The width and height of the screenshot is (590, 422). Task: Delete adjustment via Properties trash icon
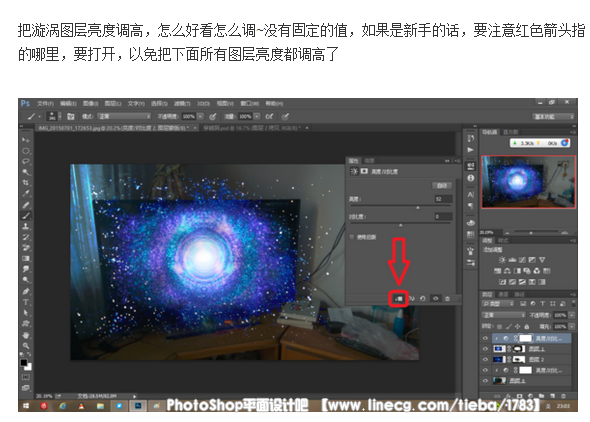coord(447,299)
